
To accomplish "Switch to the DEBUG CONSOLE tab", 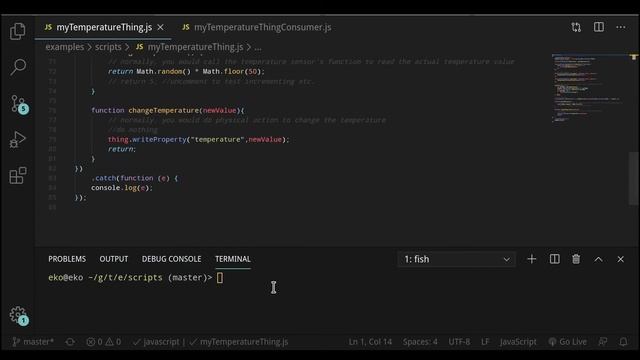I will click(x=171, y=259).
